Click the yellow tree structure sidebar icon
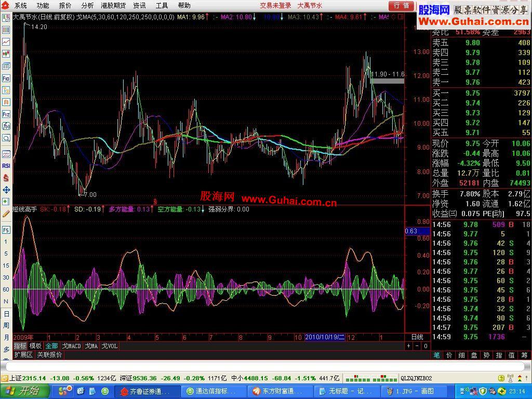 point(6,90)
